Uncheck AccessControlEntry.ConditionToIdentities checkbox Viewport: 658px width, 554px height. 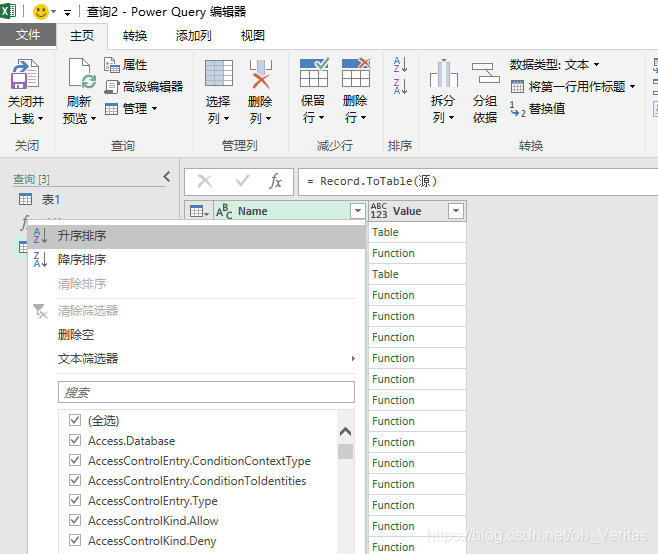click(75, 480)
